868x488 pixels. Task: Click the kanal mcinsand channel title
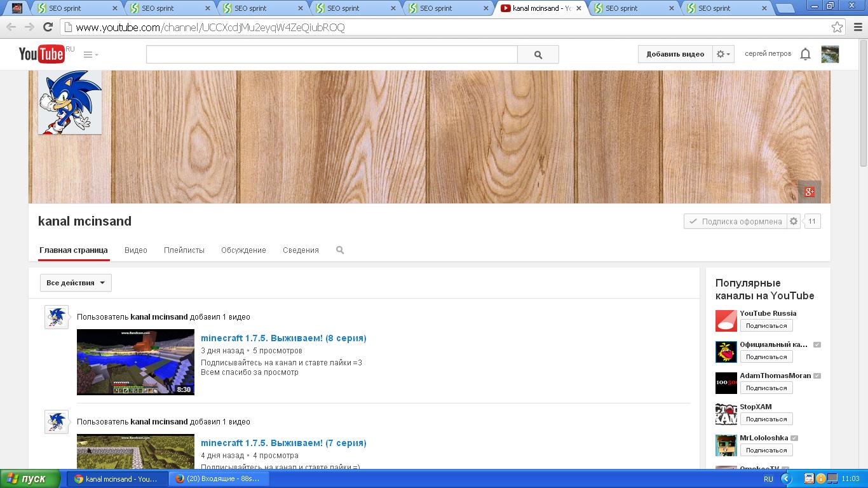pyautogui.click(x=85, y=221)
